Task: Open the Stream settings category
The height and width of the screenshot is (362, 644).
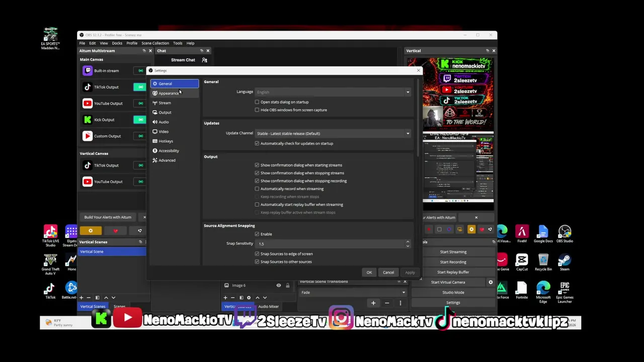Action: coord(174,103)
